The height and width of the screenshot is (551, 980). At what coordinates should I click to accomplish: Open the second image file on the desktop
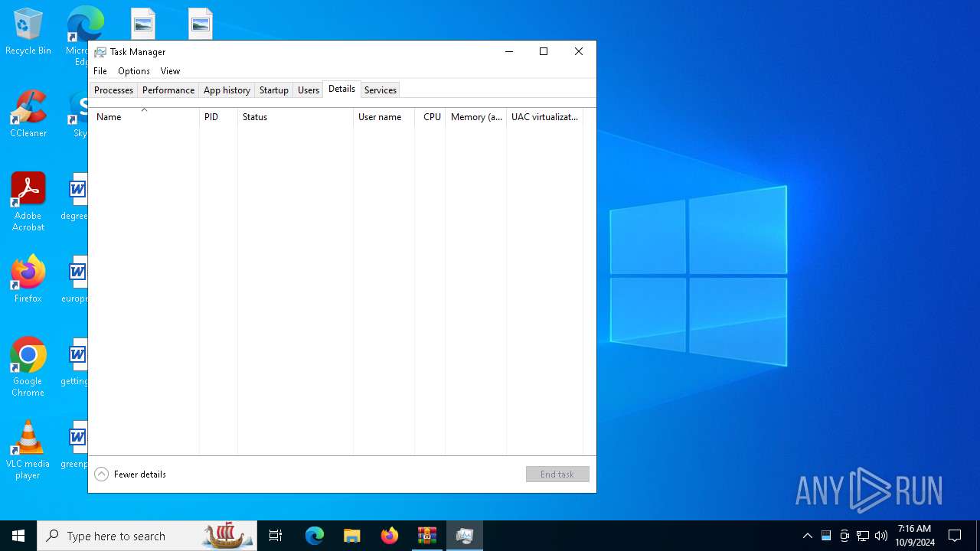(x=201, y=24)
